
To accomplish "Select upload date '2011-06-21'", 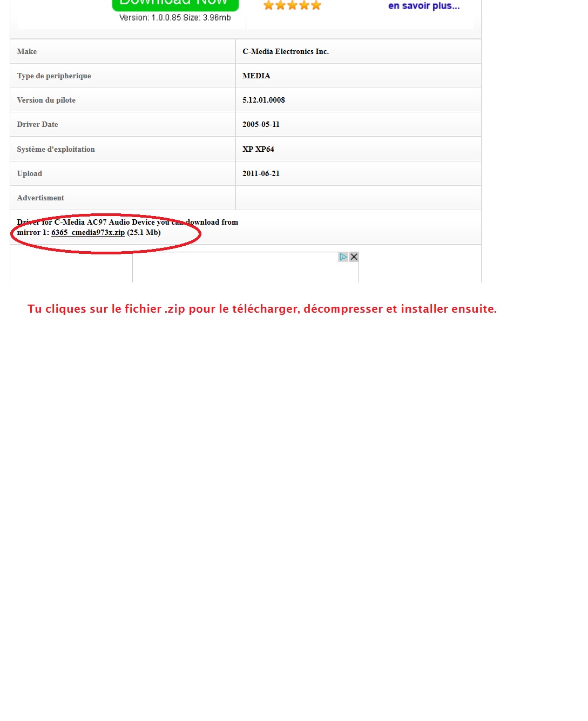I will [x=261, y=173].
